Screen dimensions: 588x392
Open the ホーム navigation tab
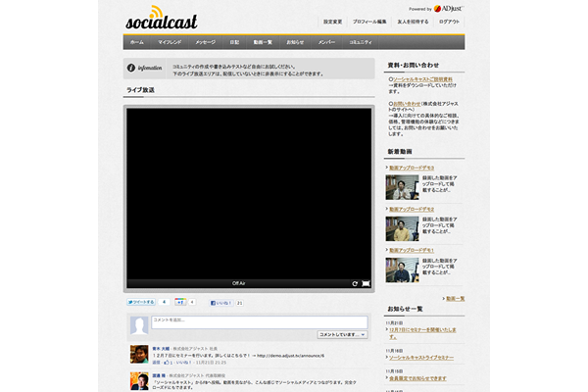[136, 42]
